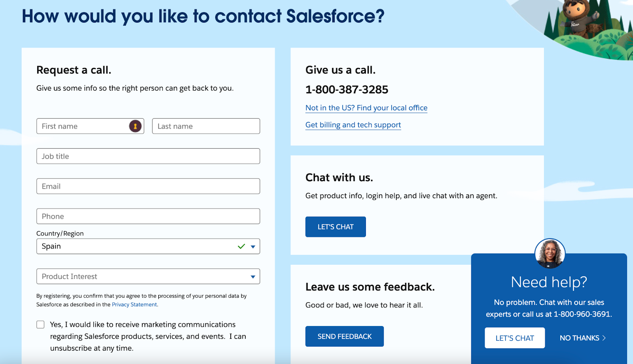Click LET'S CHAT in the Need help popup

pyautogui.click(x=514, y=338)
